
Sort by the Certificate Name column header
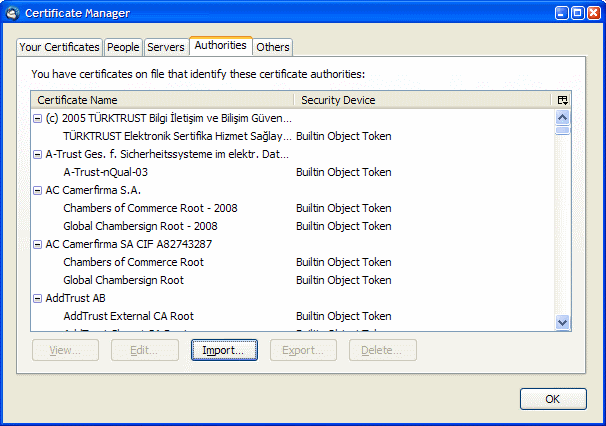[162, 100]
